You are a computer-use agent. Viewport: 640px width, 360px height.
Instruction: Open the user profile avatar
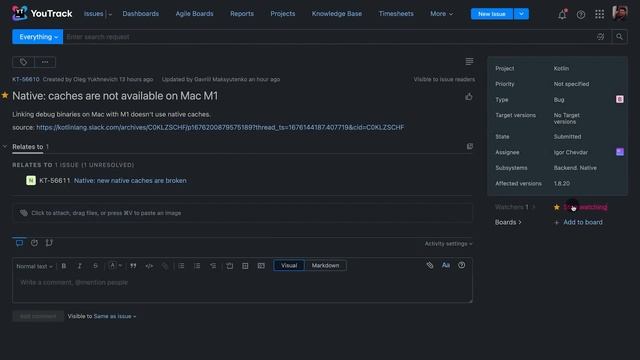pyautogui.click(x=620, y=13)
